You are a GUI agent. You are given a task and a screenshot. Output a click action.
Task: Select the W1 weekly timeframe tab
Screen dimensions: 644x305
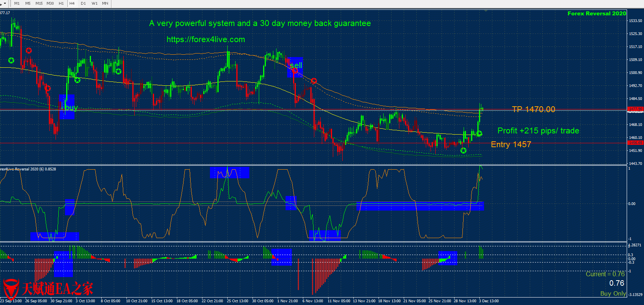95,4
